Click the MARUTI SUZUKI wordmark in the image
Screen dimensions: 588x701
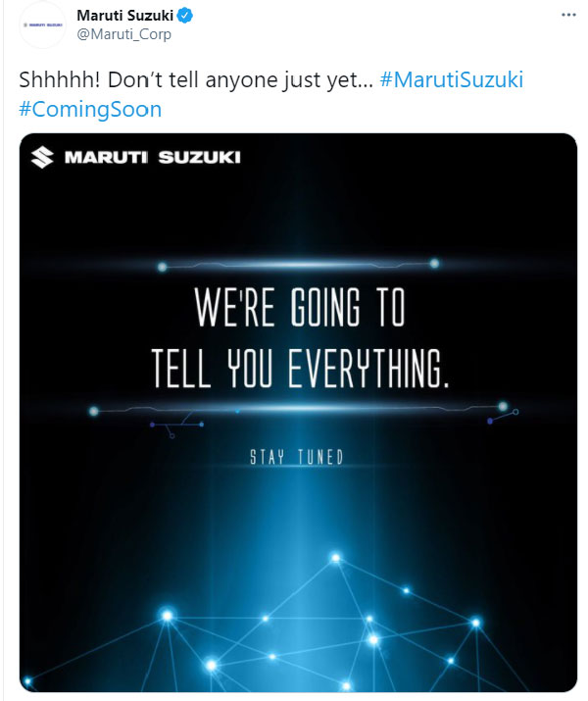click(152, 157)
